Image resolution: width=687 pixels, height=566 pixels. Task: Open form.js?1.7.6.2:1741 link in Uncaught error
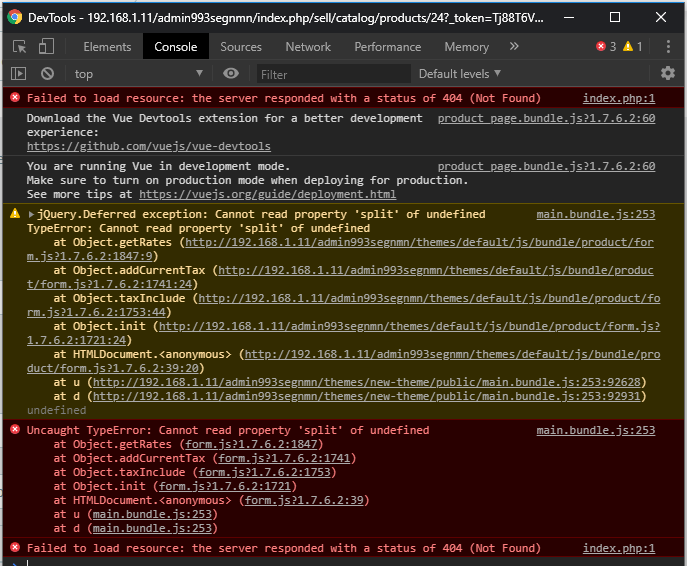coord(284,458)
